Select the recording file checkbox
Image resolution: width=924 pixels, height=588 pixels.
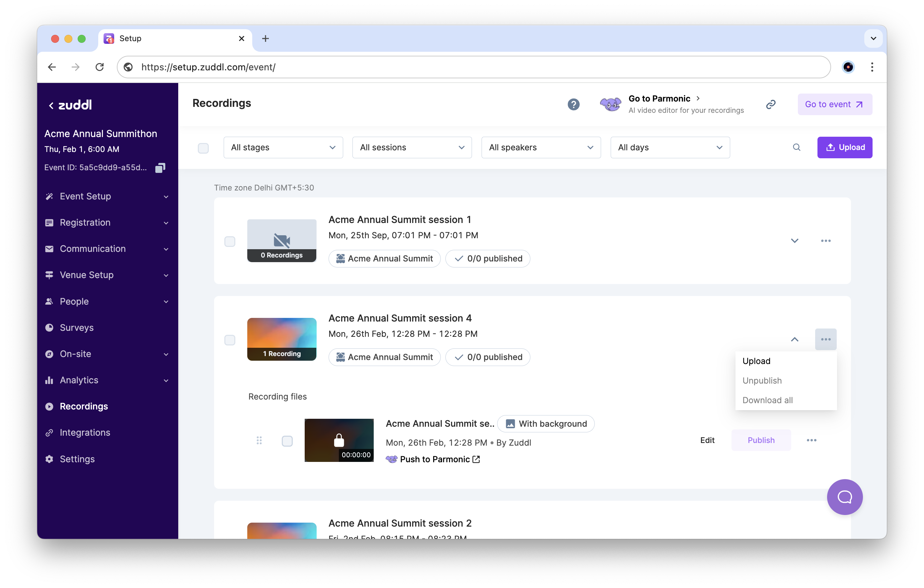pyautogui.click(x=287, y=441)
